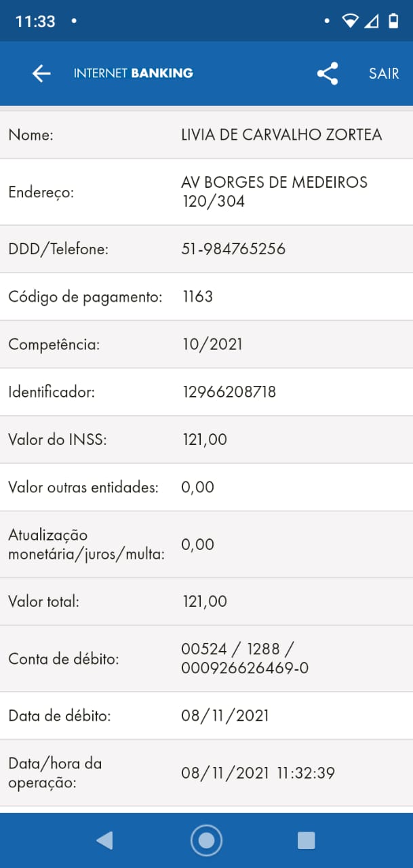The height and width of the screenshot is (868, 413).
Task: Tap the Internet Banking title
Action: (133, 73)
